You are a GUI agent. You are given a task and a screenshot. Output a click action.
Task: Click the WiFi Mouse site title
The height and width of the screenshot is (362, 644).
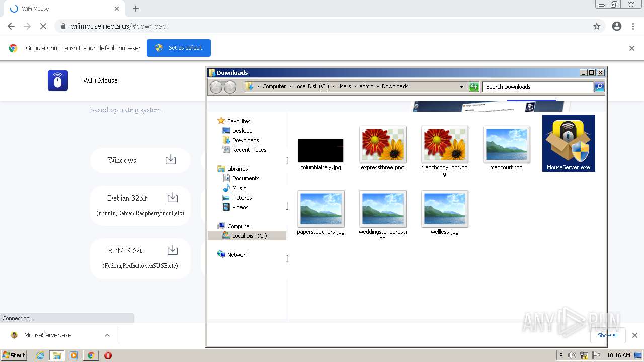pyautogui.click(x=100, y=80)
